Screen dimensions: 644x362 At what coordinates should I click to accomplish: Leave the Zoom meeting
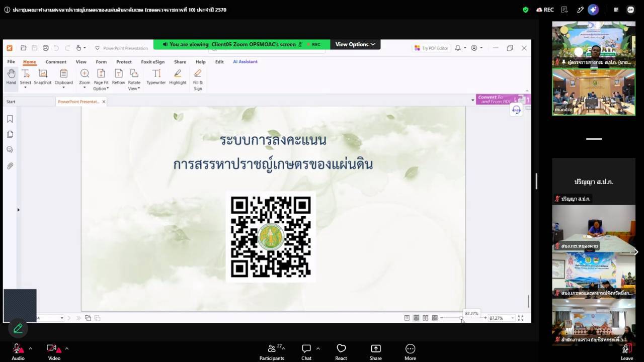pos(626,351)
